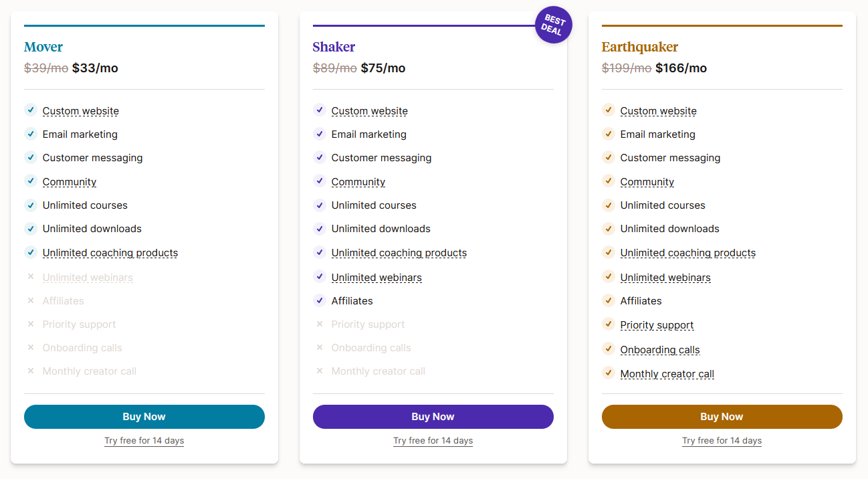Click Community in the Shaker plan
The image size is (868, 479).
358,182
